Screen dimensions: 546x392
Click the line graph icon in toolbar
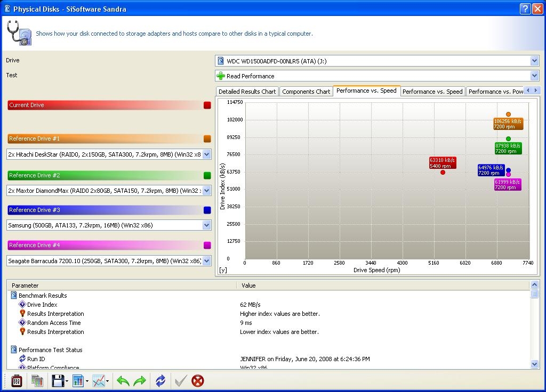pos(99,381)
